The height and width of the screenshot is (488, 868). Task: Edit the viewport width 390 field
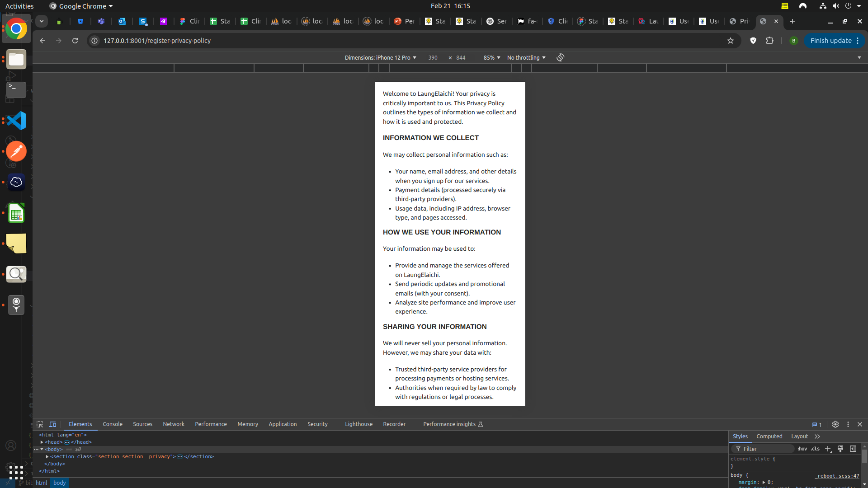coord(433,58)
